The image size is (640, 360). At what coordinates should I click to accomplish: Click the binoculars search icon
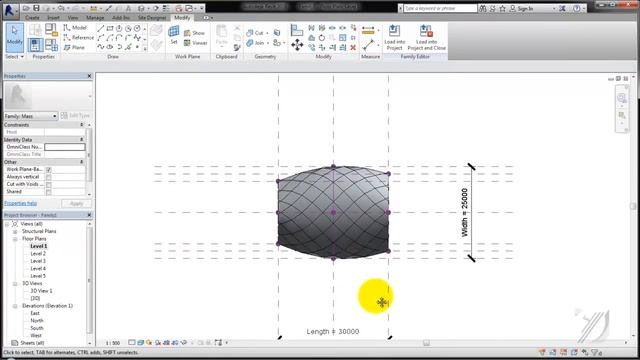tap(483, 8)
